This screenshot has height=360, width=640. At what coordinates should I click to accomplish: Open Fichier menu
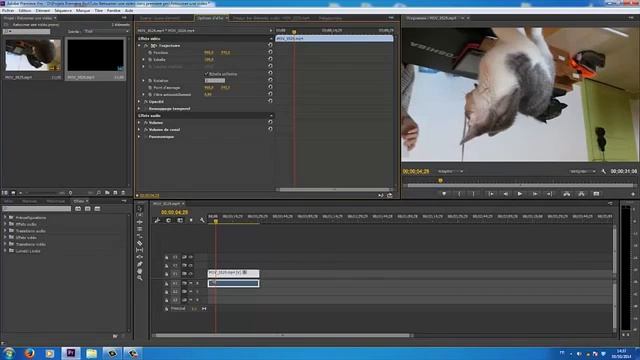coord(8,11)
